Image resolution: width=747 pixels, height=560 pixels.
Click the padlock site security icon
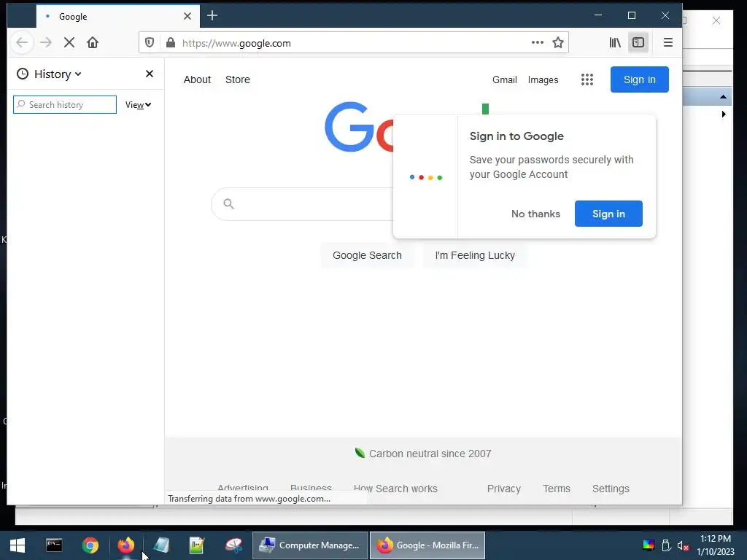(x=171, y=43)
